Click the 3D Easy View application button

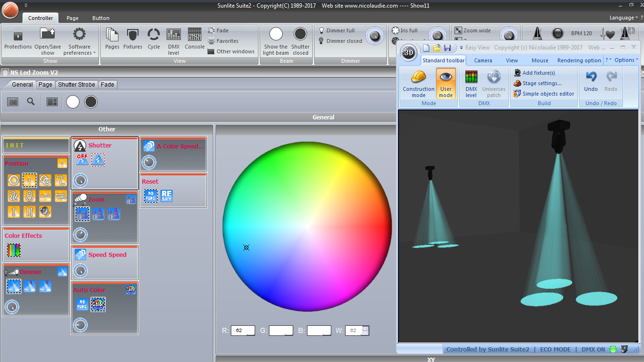(x=408, y=53)
